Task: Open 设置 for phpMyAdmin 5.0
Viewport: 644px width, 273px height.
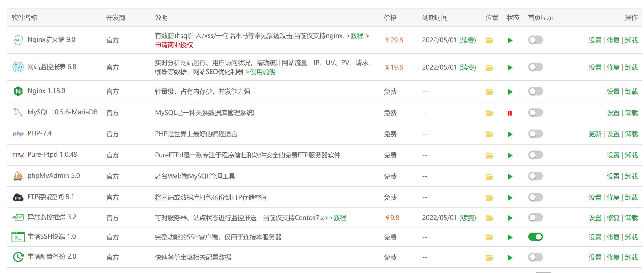Action: pos(613,177)
